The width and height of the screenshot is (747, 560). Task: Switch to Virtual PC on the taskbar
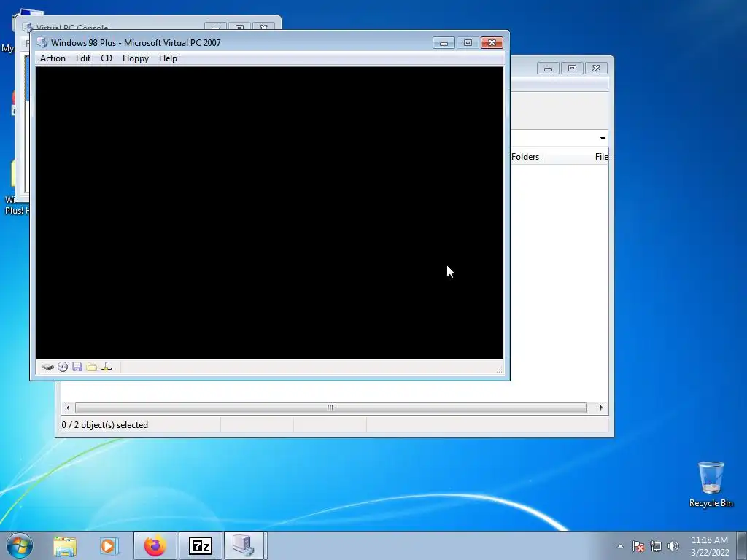244,545
